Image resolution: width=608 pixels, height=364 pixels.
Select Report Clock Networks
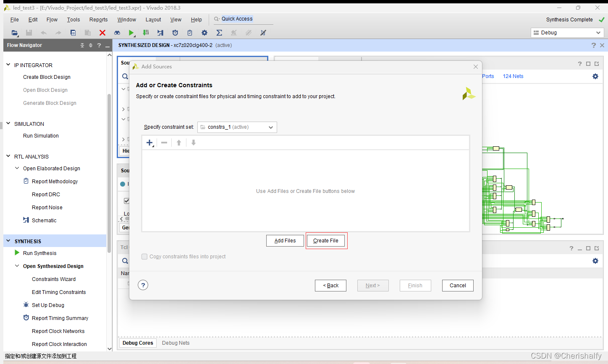coord(58,331)
